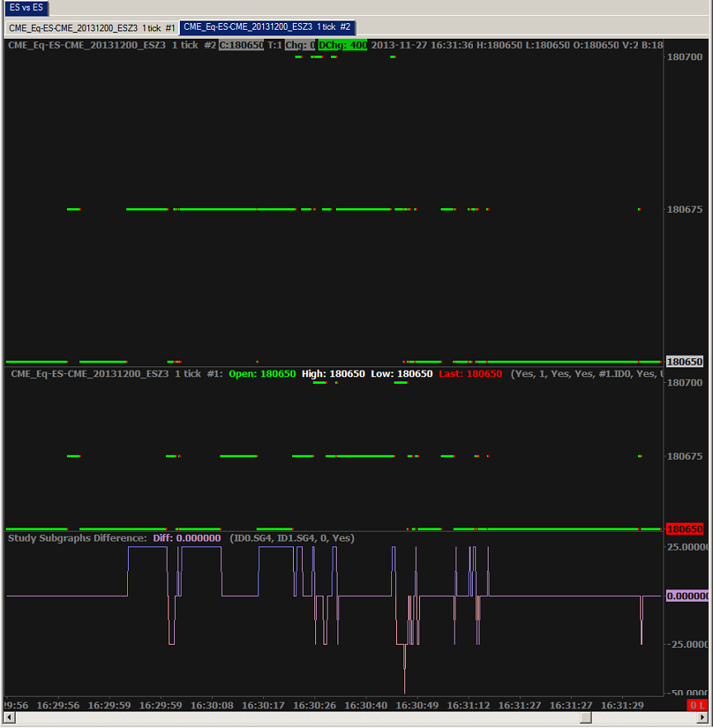713x728 pixels.
Task: Switch to the ESZ3 1 tick #1 chart tab
Action: (92, 28)
